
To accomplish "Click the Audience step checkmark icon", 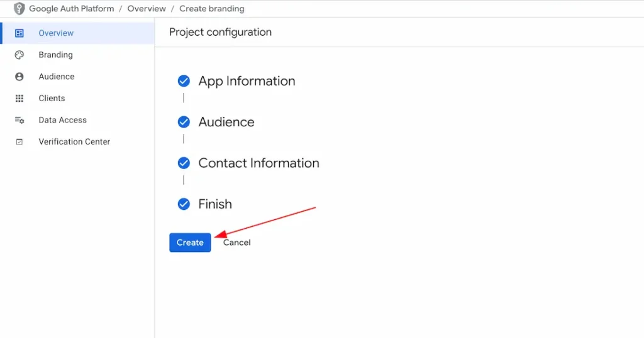I will click(184, 122).
